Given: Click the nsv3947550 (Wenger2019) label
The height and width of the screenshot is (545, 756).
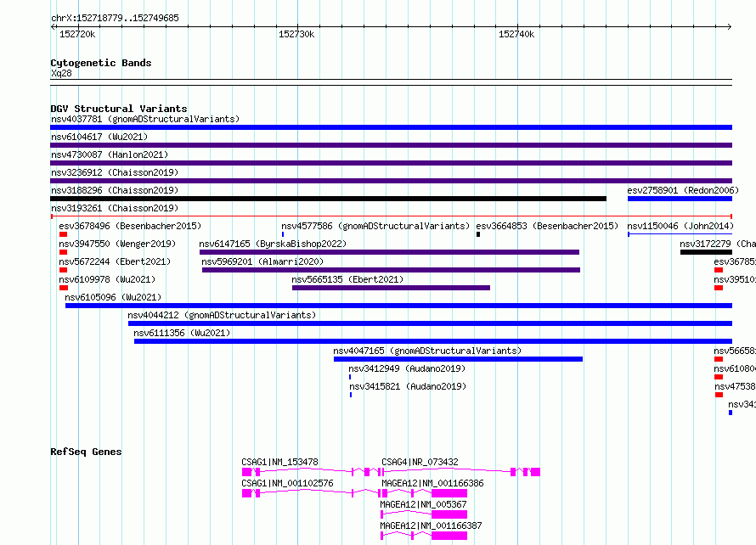Looking at the screenshot, I should pyautogui.click(x=117, y=244).
